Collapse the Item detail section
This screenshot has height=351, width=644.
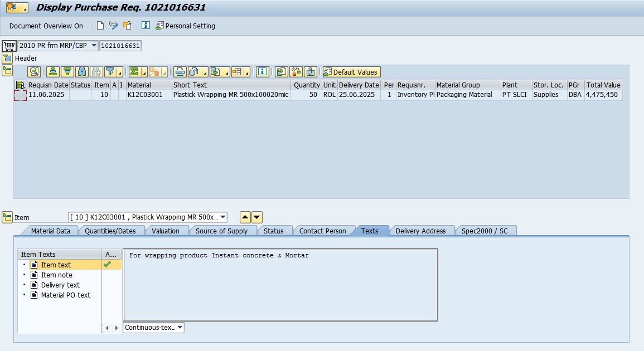point(7,217)
